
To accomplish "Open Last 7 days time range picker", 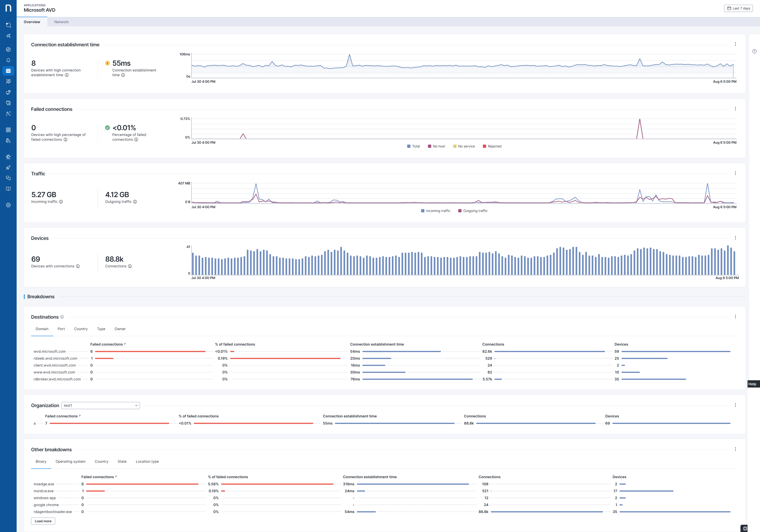I will (x=738, y=8).
